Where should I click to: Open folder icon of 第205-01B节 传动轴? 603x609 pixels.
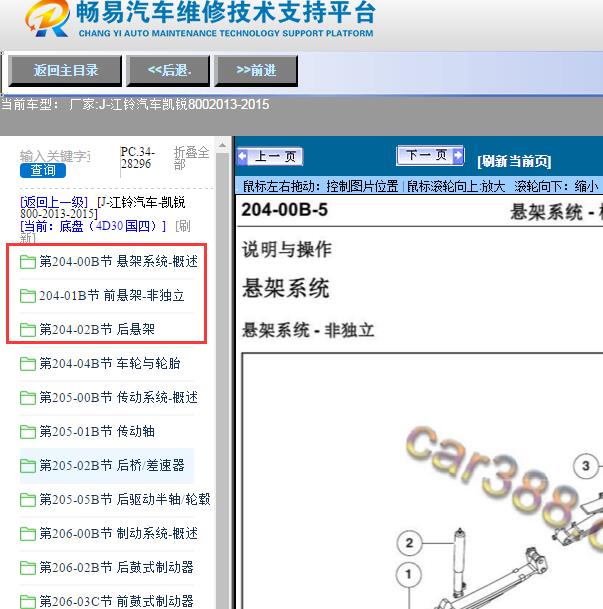coord(28,432)
